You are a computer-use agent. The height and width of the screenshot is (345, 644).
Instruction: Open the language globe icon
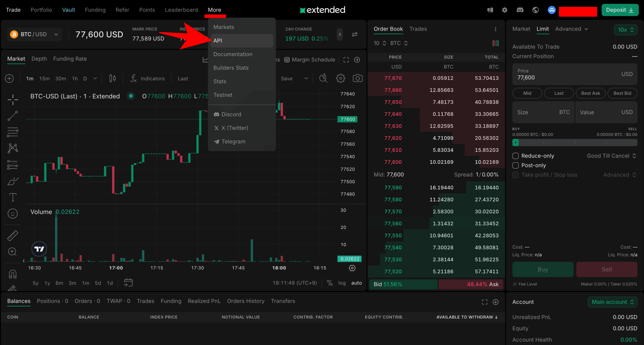coord(535,10)
